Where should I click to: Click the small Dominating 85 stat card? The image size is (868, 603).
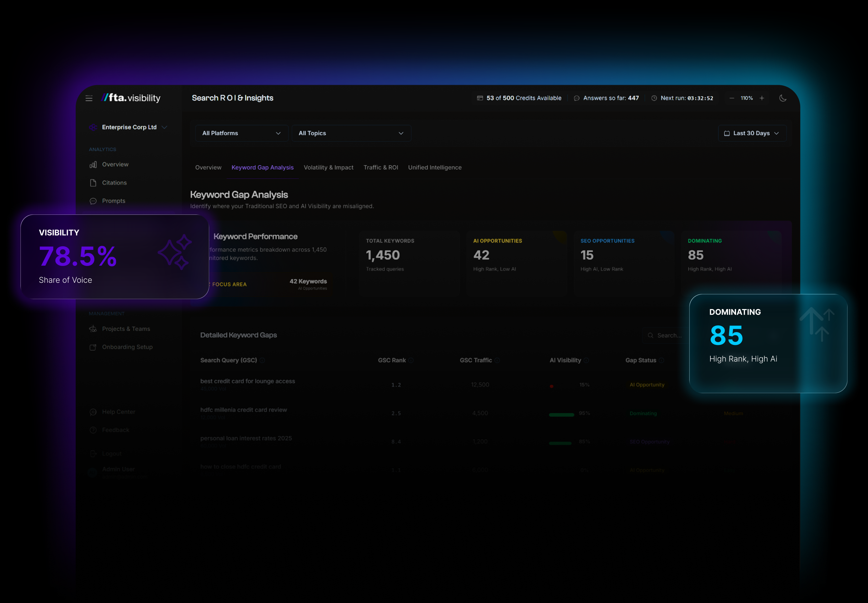pyautogui.click(x=731, y=263)
